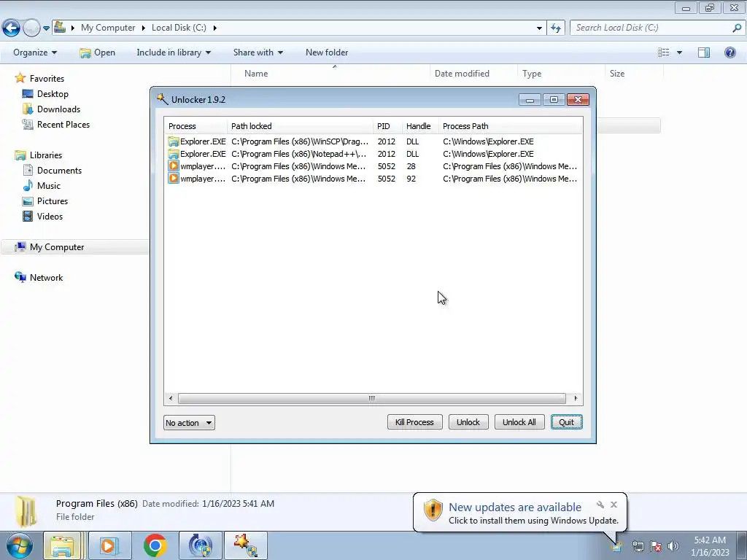Select the wmplayer row with handle 28
Viewport: 747px width, 560px height.
tap(373, 166)
